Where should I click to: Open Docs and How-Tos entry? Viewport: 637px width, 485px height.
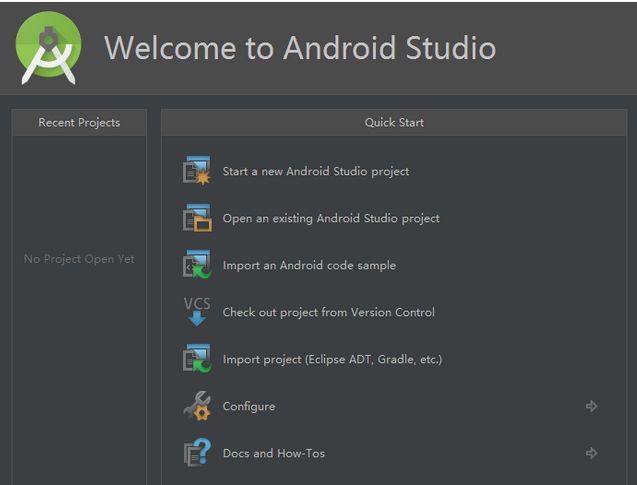[274, 453]
